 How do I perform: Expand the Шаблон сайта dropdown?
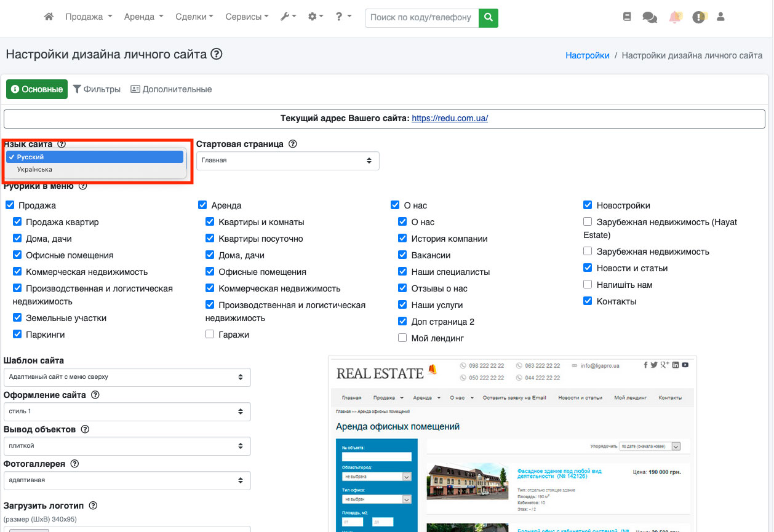127,377
